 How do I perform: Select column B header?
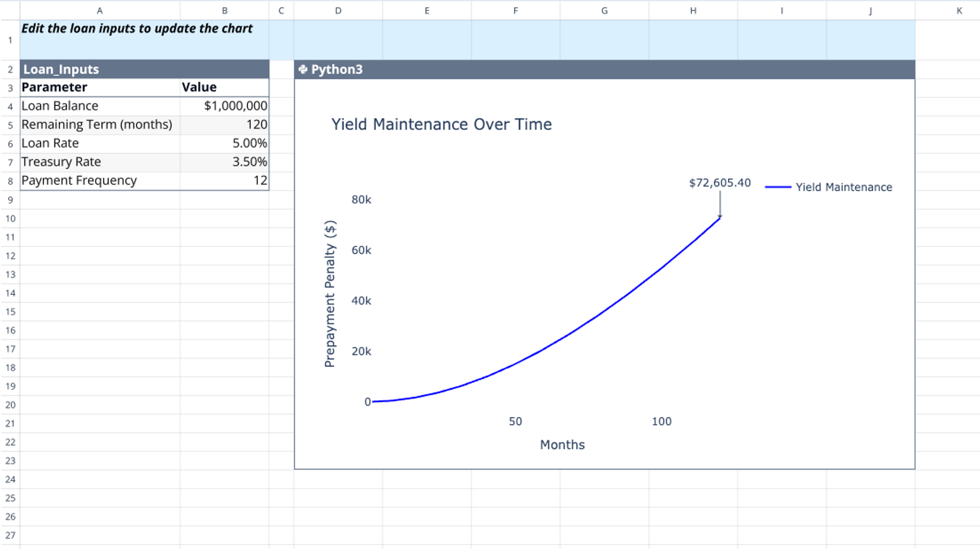224,10
